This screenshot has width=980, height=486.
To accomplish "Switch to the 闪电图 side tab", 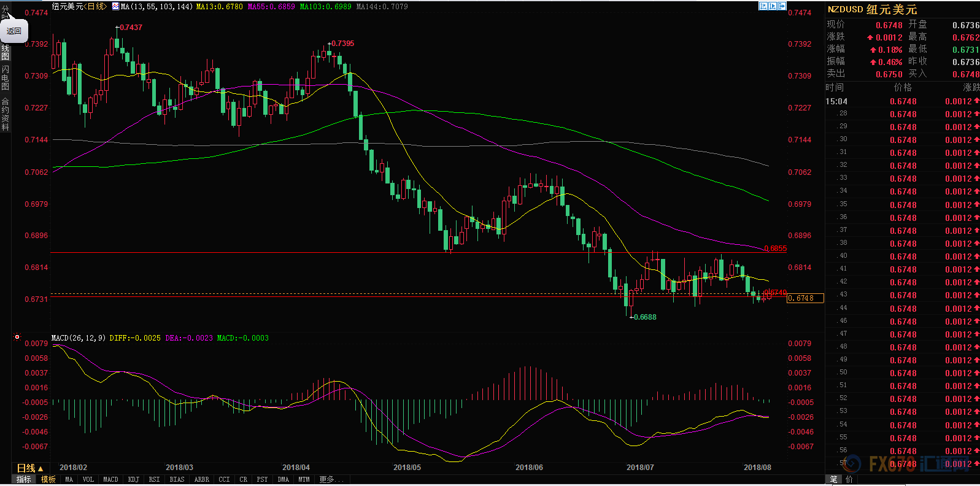I will (5, 77).
